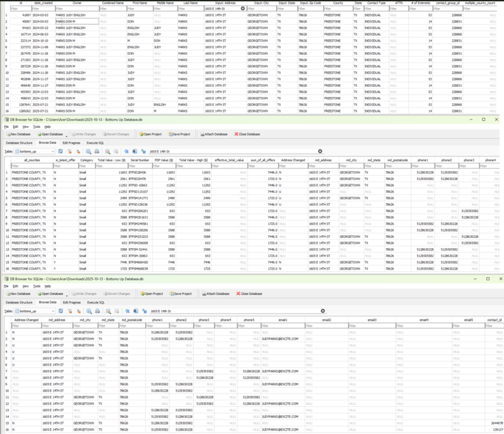Click Attach Database in the bottom DB Browser window
The image size is (504, 434).
tap(215, 293)
